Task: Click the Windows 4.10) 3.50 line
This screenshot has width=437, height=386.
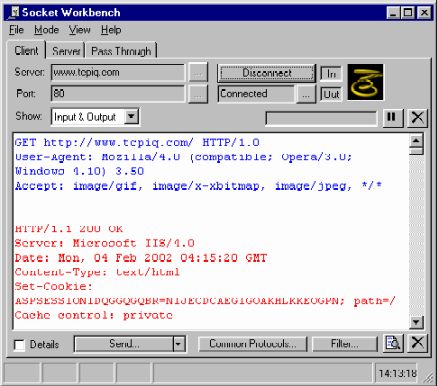Action: coord(79,171)
